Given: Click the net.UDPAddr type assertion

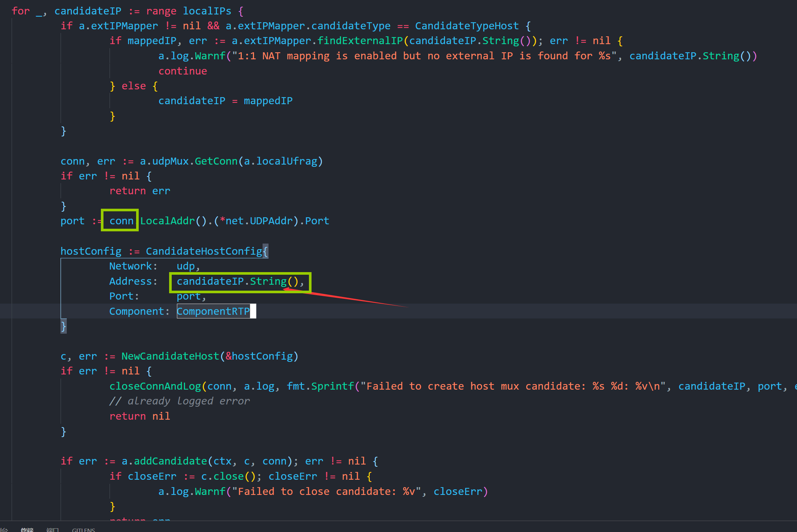Looking at the screenshot, I should click(x=259, y=221).
